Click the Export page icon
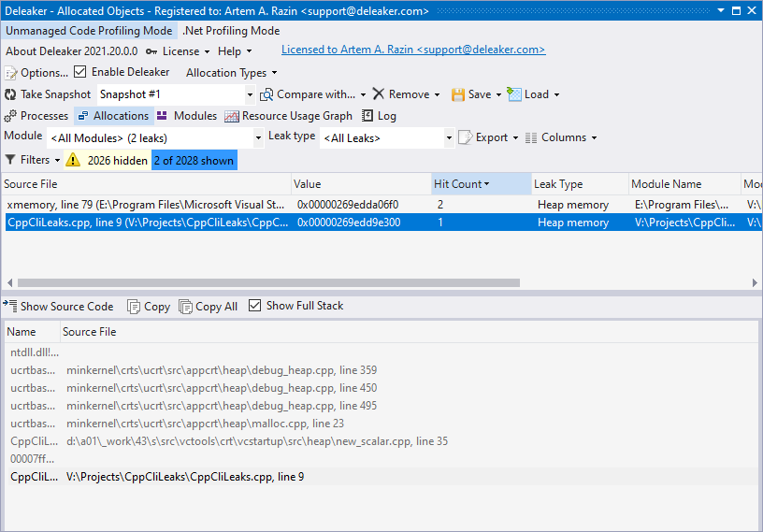This screenshot has height=532, width=763. click(x=466, y=137)
